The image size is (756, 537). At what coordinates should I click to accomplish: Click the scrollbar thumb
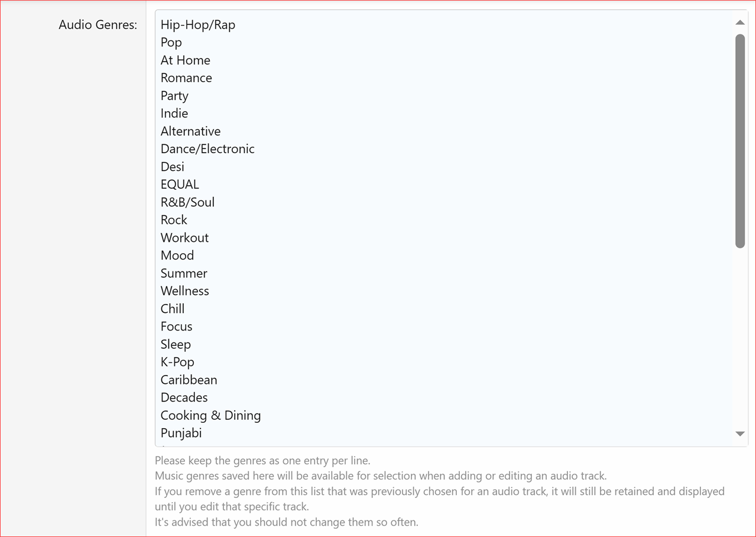pos(739,142)
